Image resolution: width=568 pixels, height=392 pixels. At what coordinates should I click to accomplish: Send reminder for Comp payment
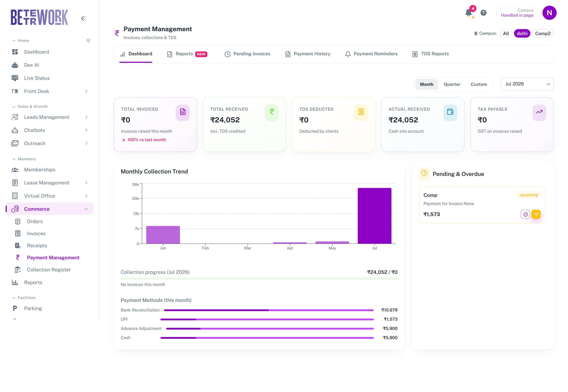pyautogui.click(x=536, y=214)
